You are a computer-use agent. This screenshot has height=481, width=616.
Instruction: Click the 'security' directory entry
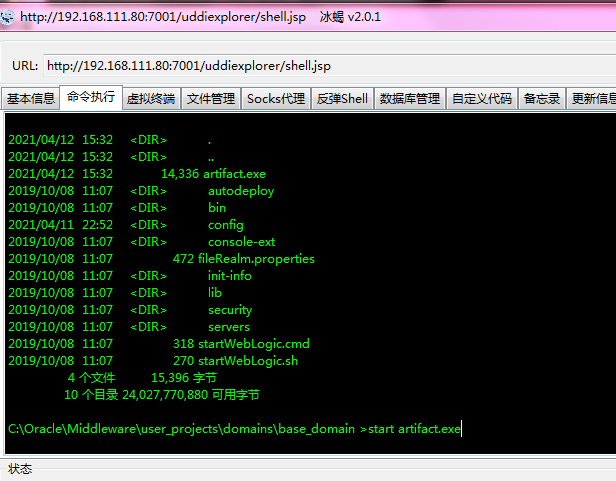click(230, 310)
